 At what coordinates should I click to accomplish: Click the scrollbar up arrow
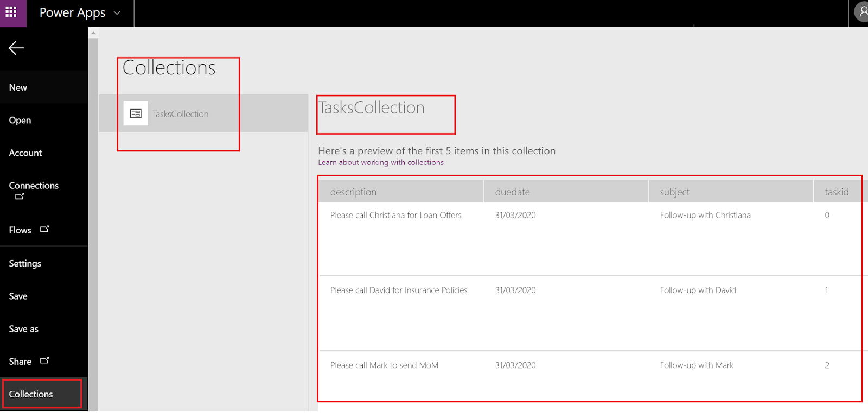click(93, 33)
